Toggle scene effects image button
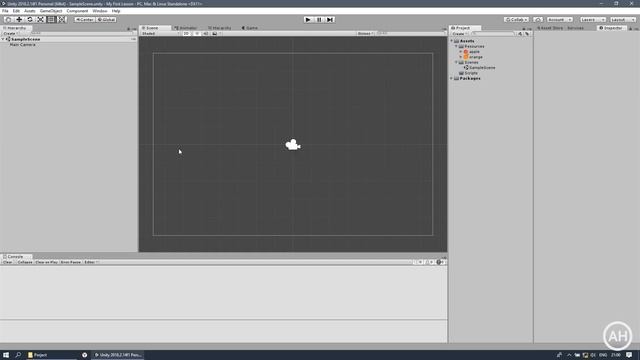Viewport: 640px width, 360px height. click(215, 33)
